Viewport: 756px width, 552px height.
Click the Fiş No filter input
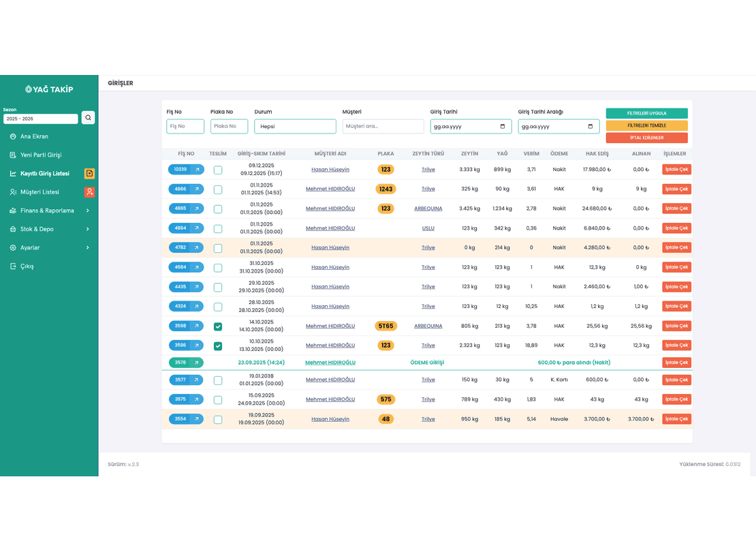coord(185,127)
